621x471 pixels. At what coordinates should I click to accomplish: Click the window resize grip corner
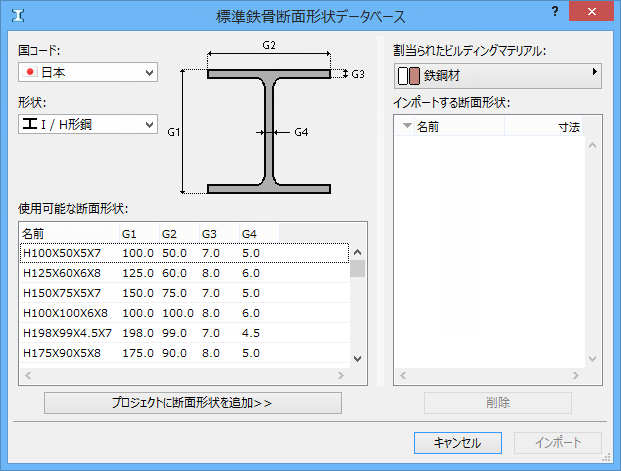pyautogui.click(x=606, y=458)
